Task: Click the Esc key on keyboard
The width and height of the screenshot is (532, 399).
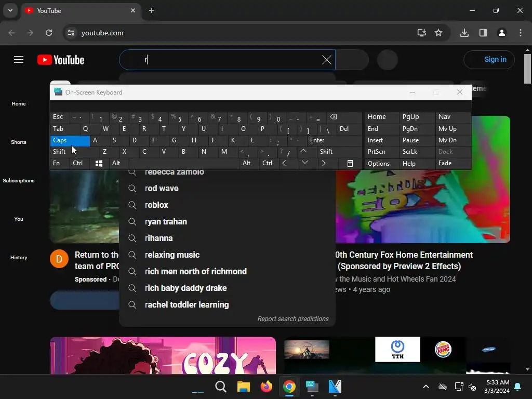Action: [x=60, y=117]
